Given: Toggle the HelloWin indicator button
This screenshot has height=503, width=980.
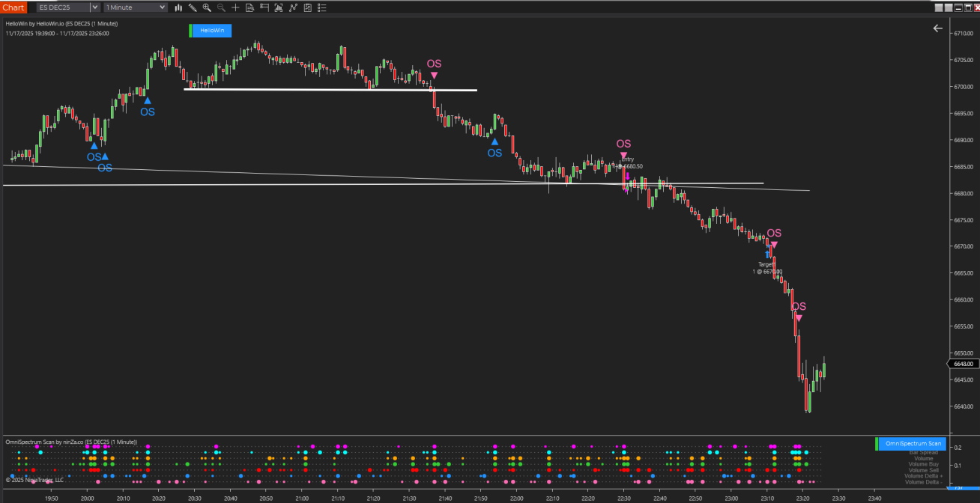Looking at the screenshot, I should tap(211, 31).
